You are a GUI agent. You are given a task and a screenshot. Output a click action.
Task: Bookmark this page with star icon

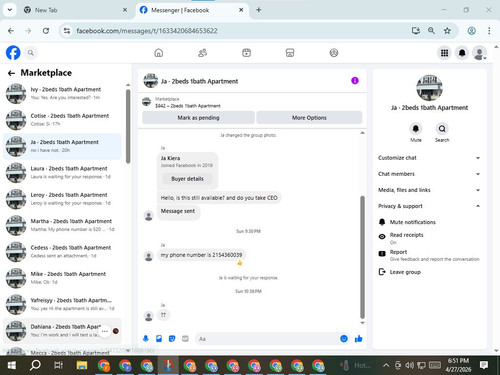(447, 31)
